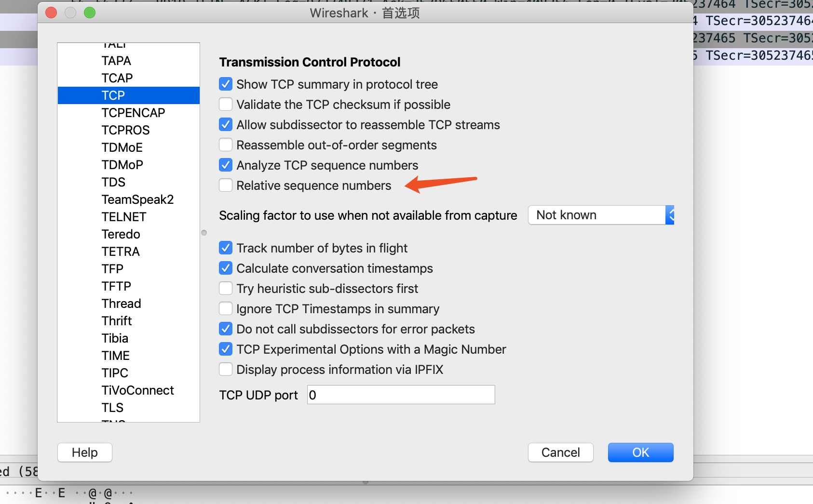Select TFTP in the protocol list

pos(116,286)
